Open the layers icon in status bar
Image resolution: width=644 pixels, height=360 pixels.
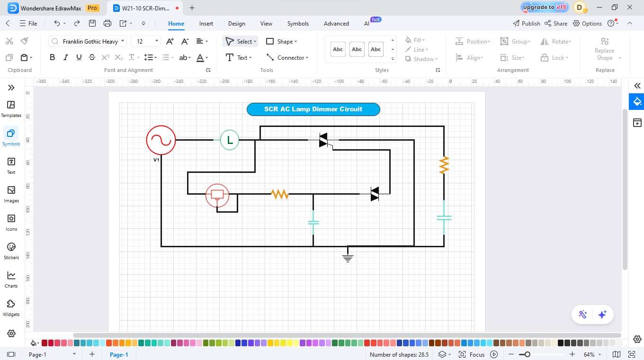tap(442, 354)
